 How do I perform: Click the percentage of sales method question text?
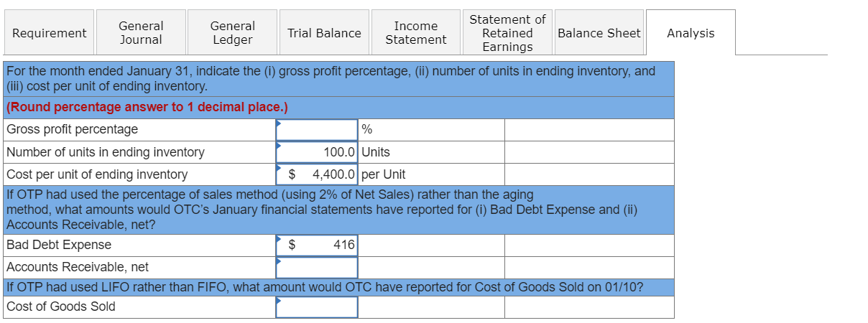pos(322,210)
